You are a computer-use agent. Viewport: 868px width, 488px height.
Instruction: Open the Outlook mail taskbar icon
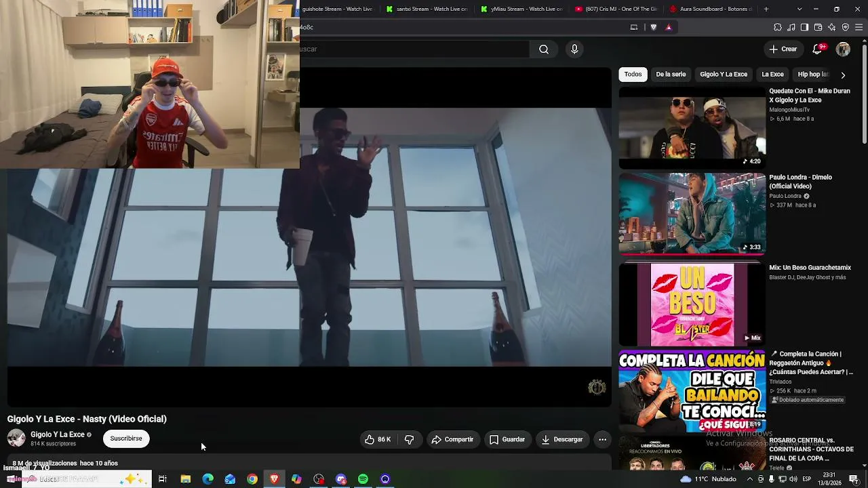pyautogui.click(x=230, y=479)
